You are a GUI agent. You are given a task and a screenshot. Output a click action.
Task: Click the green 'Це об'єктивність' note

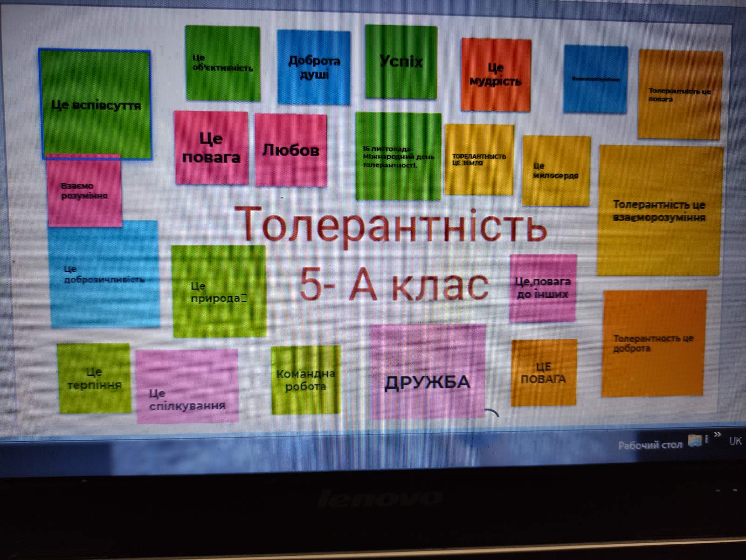pyautogui.click(x=223, y=63)
